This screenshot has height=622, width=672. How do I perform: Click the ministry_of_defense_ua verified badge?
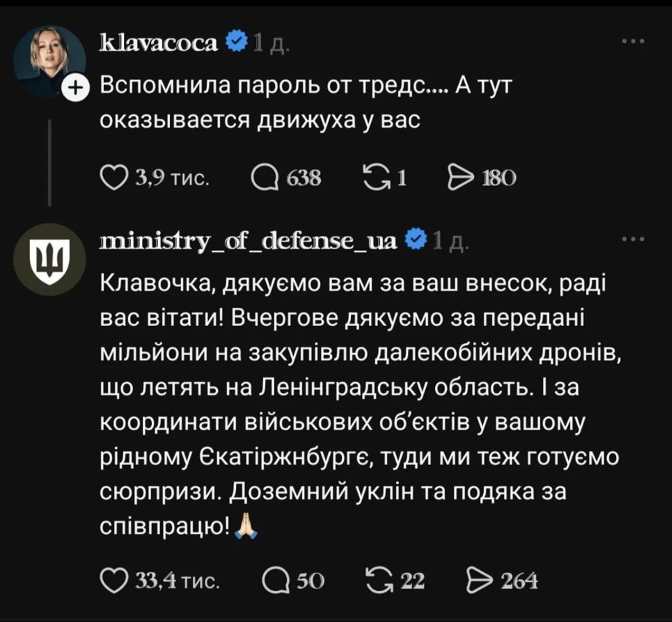pos(416,241)
